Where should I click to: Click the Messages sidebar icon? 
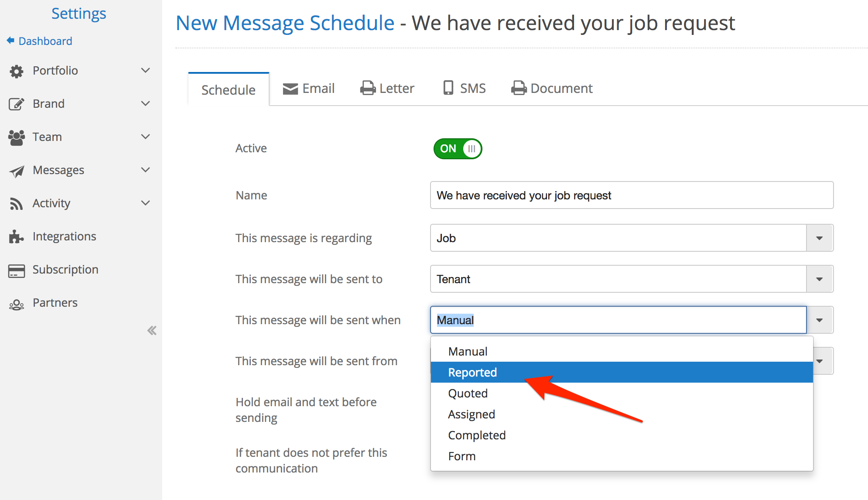click(16, 170)
